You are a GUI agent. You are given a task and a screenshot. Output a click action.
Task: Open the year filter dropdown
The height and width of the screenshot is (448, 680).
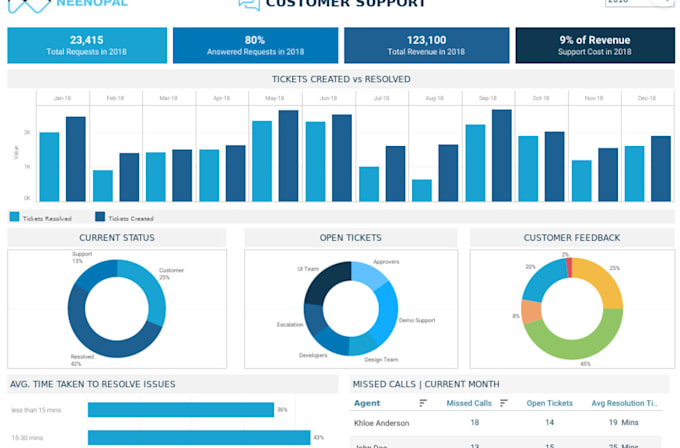point(639,3)
